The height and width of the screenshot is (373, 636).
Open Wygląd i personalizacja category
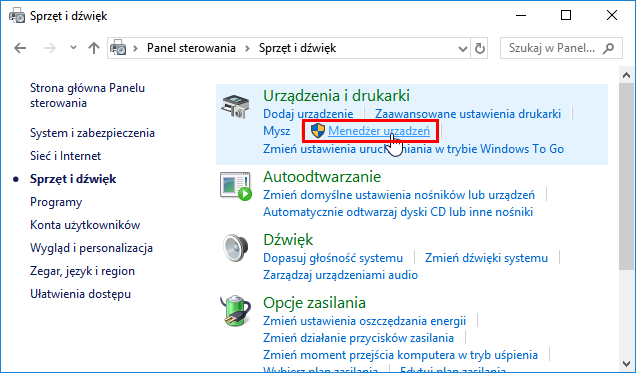click(x=91, y=248)
